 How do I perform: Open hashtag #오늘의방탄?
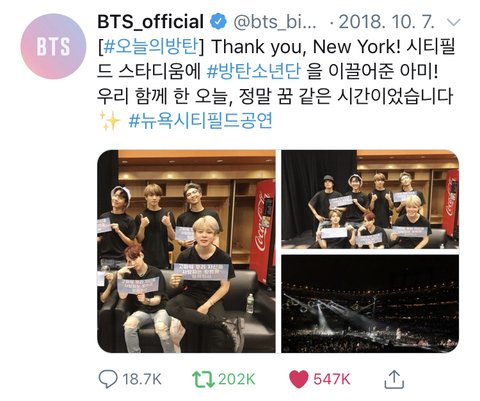coord(151,46)
